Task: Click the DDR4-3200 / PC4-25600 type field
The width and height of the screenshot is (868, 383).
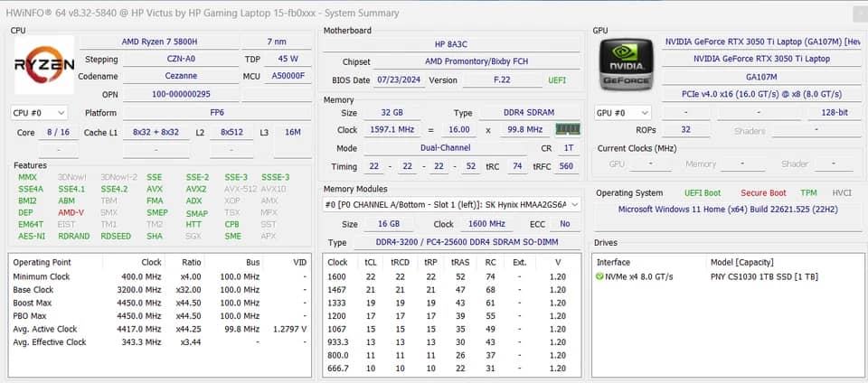Action: pyautogui.click(x=467, y=243)
